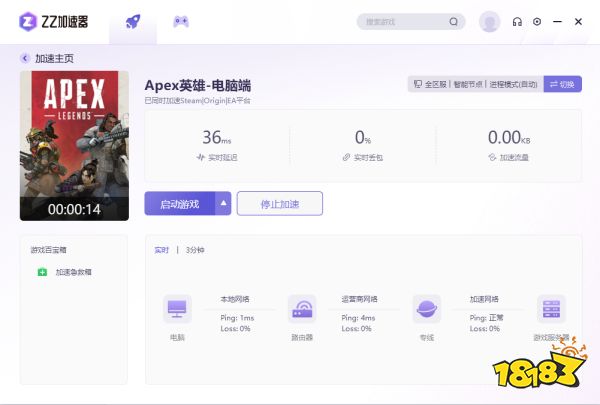Screen dimensions: 600x405
Task: Close the ZZ accelerator window
Action: point(579,22)
